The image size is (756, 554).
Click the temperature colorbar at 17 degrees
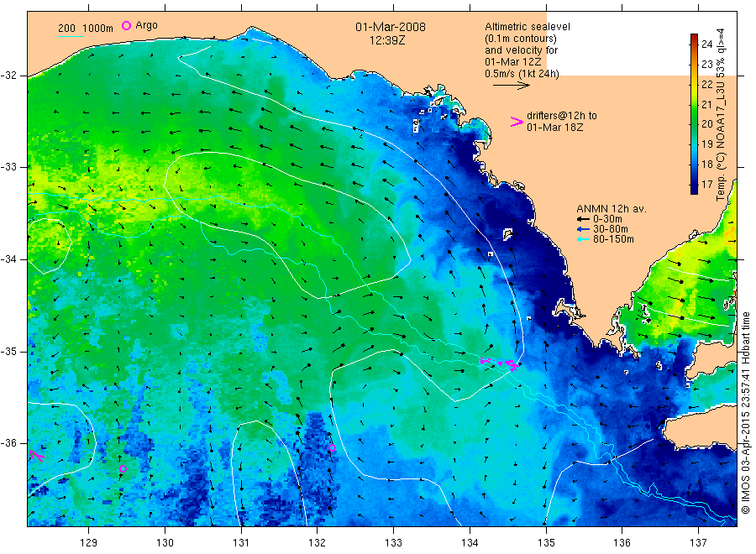point(694,185)
